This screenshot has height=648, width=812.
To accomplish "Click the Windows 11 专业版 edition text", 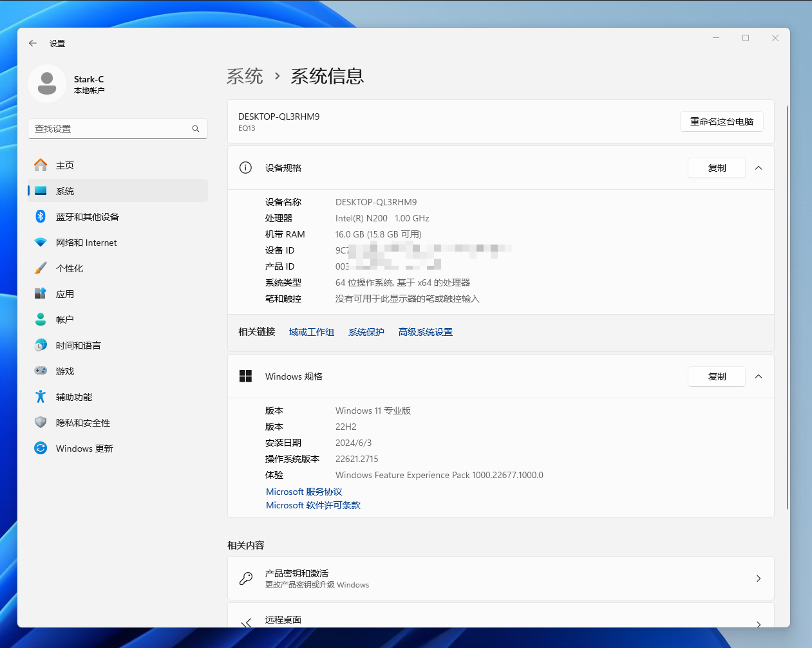I will (x=373, y=411).
